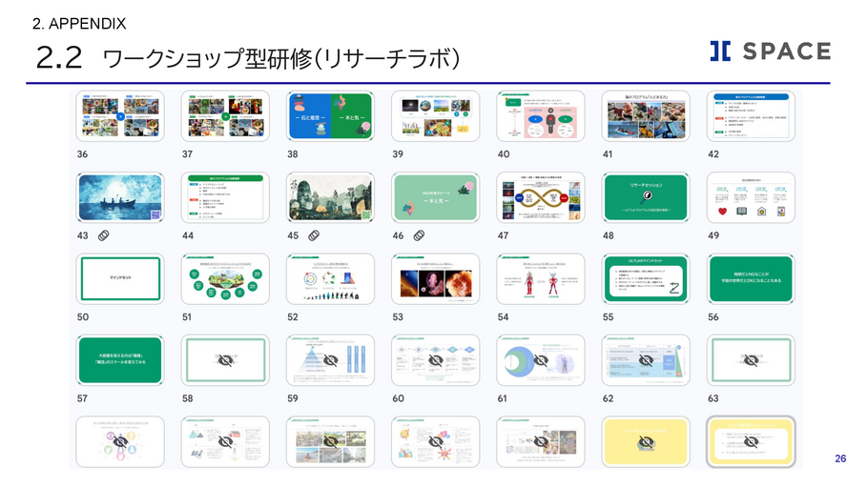Click the link icon beside slide 45
Viewport: 868px width, 488px height.
[312, 235]
